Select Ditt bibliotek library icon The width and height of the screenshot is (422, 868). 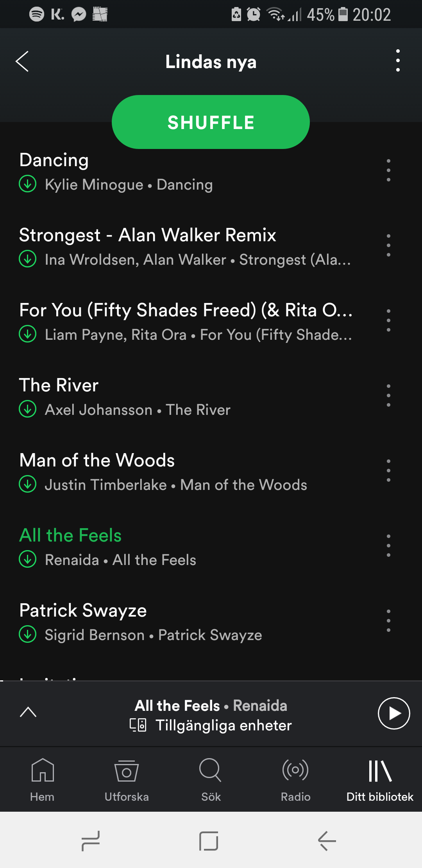[380, 771]
